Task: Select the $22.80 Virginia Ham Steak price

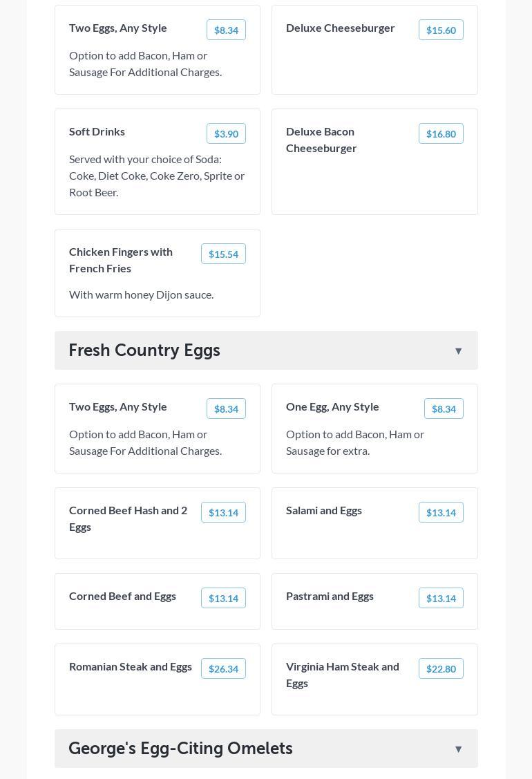Action: point(441,668)
